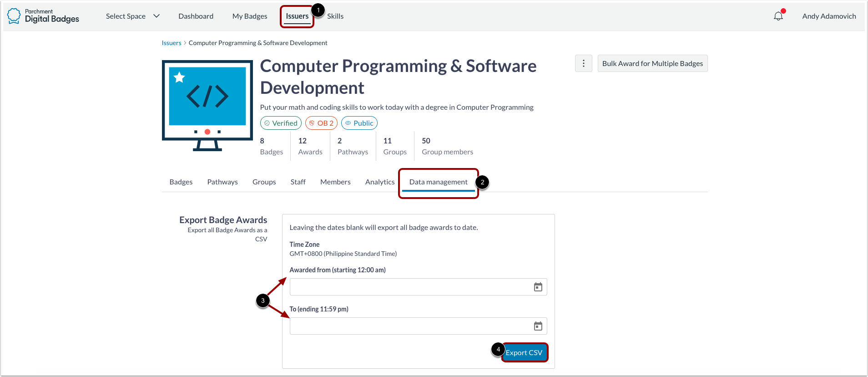This screenshot has height=377, width=868.
Task: Open calendar picker for Awarded from date
Action: click(x=538, y=287)
